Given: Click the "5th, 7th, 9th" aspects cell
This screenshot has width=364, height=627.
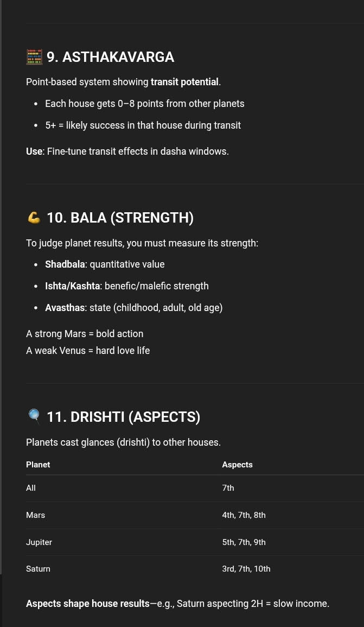Looking at the screenshot, I should 244,542.
